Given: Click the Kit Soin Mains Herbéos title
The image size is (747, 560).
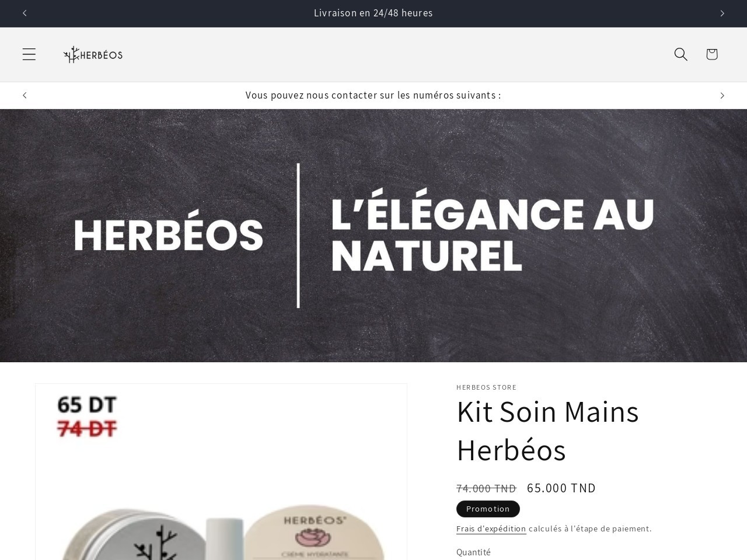Looking at the screenshot, I should coord(547,430).
